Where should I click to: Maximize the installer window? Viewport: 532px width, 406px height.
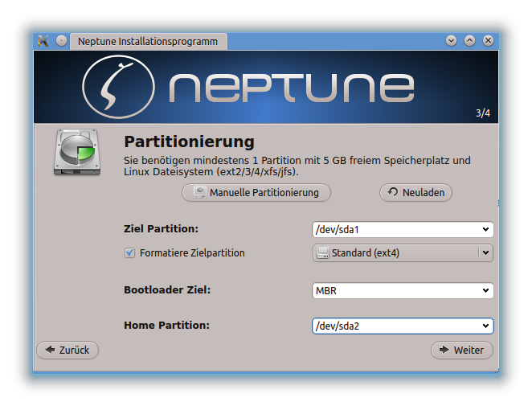coord(470,41)
